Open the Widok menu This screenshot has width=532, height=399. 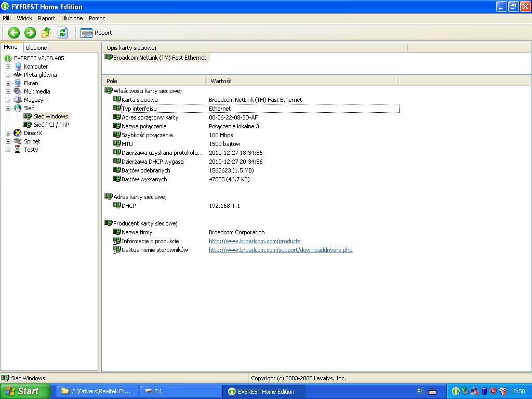point(24,18)
